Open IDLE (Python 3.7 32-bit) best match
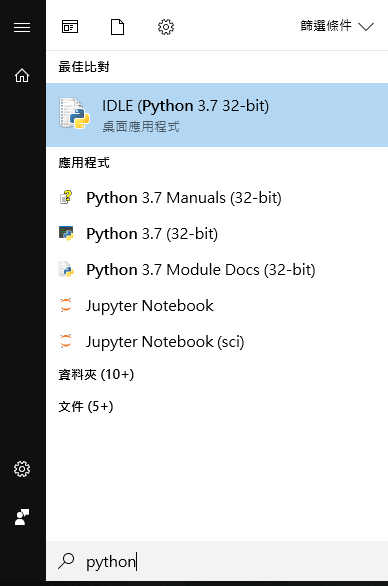The width and height of the screenshot is (388, 586). (x=217, y=115)
